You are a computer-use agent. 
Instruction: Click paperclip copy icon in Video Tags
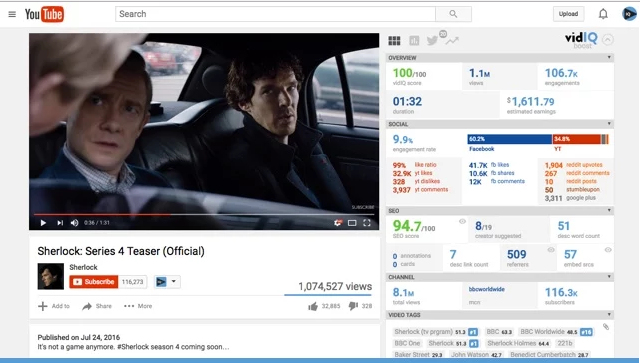[606, 327]
